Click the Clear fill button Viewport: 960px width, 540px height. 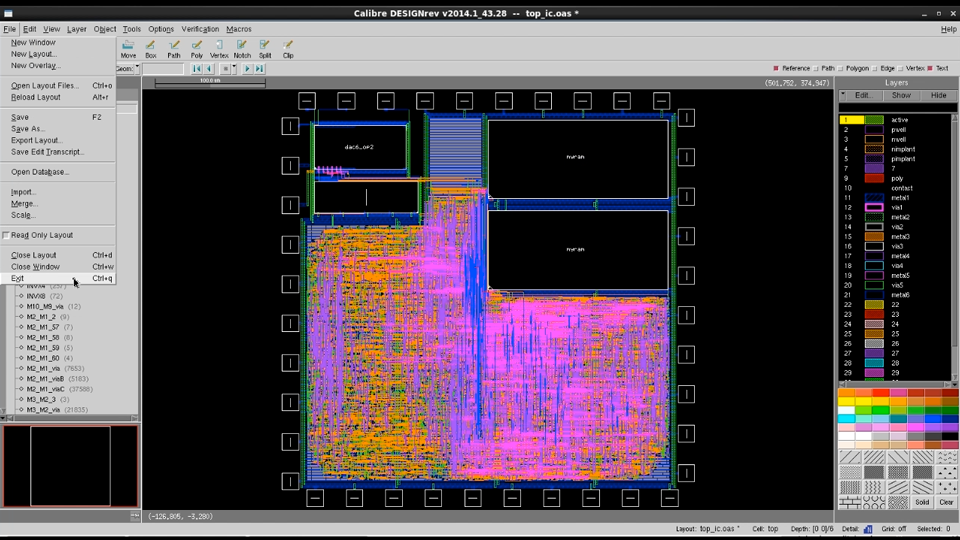coord(947,502)
